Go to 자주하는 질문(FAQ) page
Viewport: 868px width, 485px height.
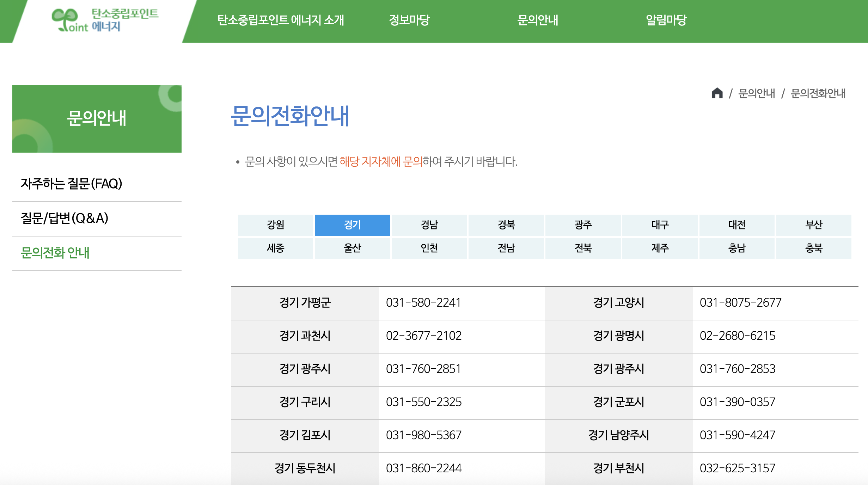point(72,184)
